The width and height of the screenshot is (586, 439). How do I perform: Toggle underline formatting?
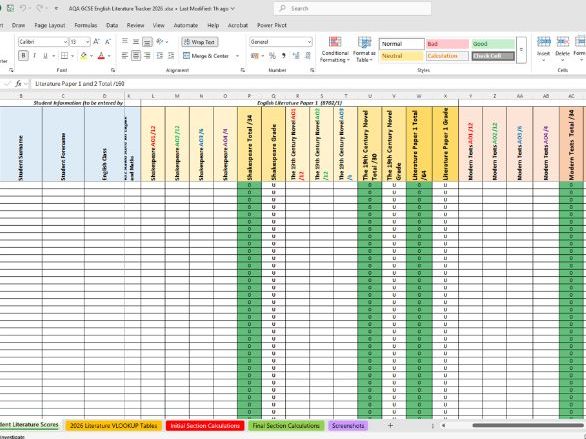(45, 56)
